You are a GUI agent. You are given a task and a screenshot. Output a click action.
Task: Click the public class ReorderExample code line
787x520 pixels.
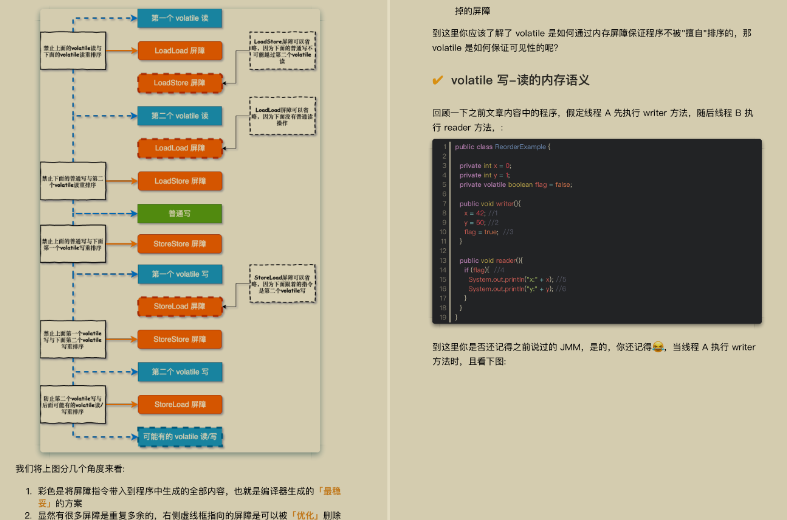503,147
